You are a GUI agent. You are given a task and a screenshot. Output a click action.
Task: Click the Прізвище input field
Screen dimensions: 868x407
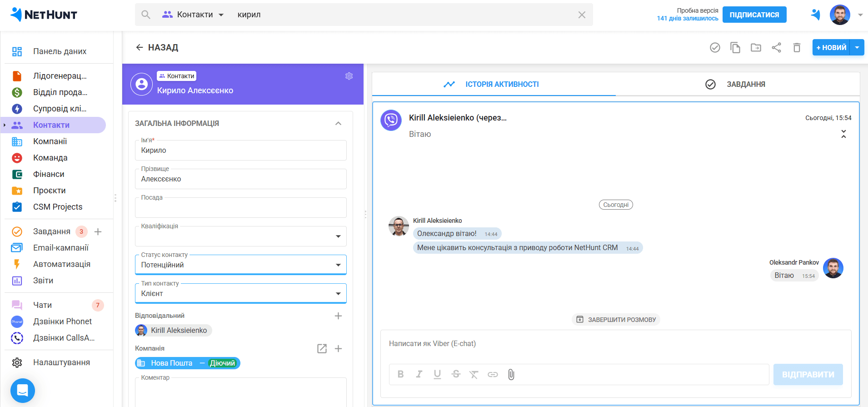[x=241, y=179]
